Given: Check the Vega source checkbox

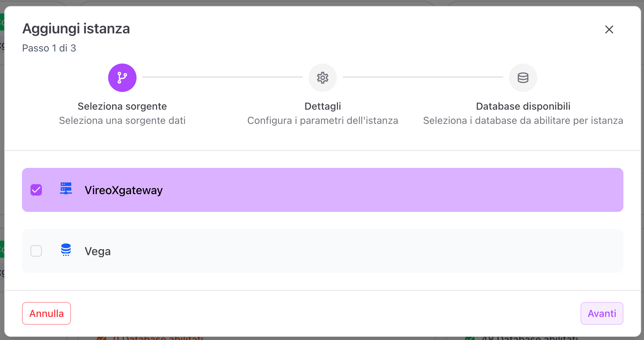Looking at the screenshot, I should tap(36, 251).
